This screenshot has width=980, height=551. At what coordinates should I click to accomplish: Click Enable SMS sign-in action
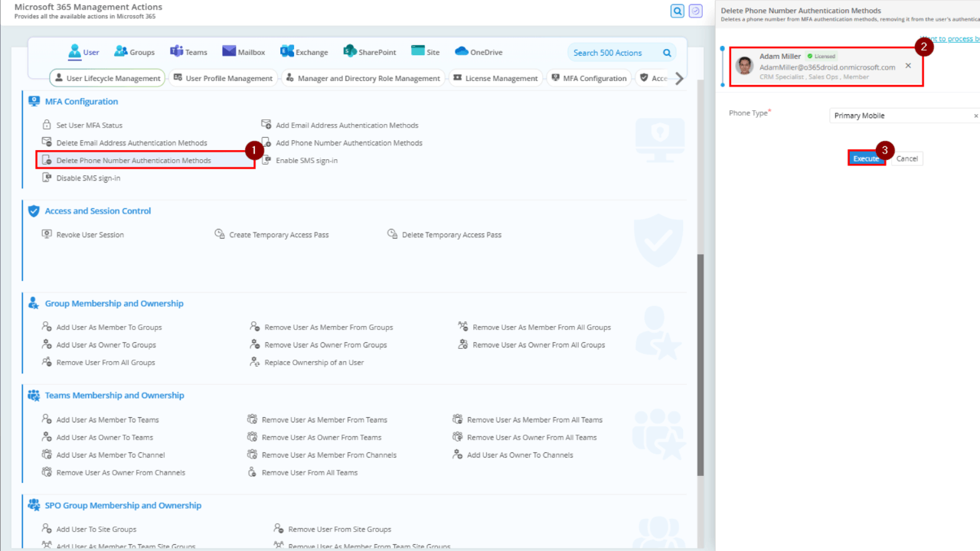pos(299,161)
